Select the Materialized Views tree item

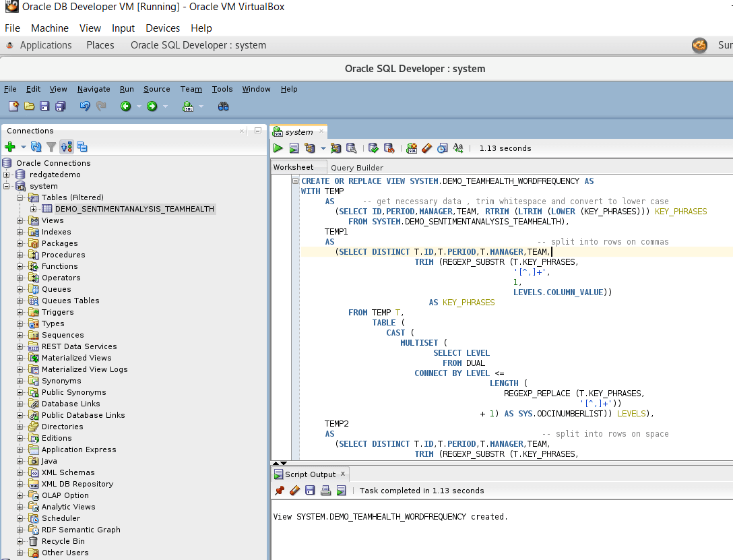[x=77, y=358]
